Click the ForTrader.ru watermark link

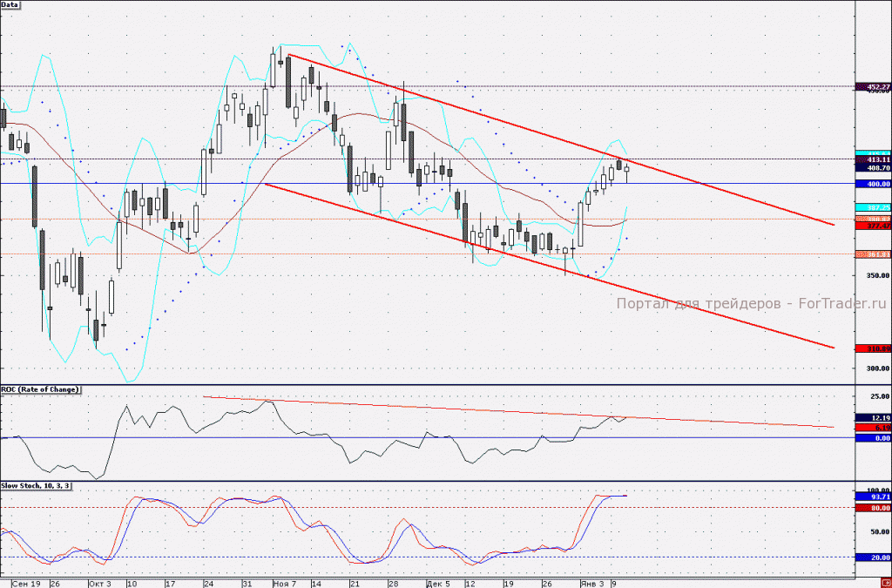pyautogui.click(x=842, y=304)
